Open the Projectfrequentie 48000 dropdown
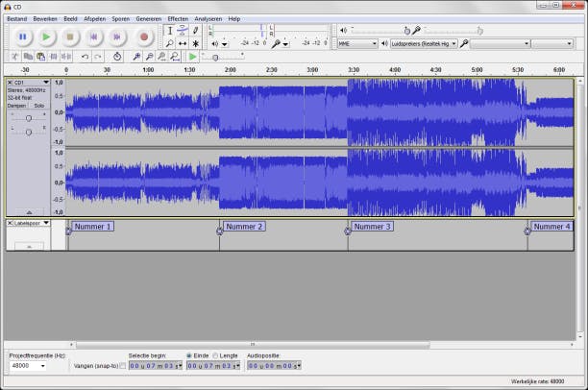 [x=29, y=366]
